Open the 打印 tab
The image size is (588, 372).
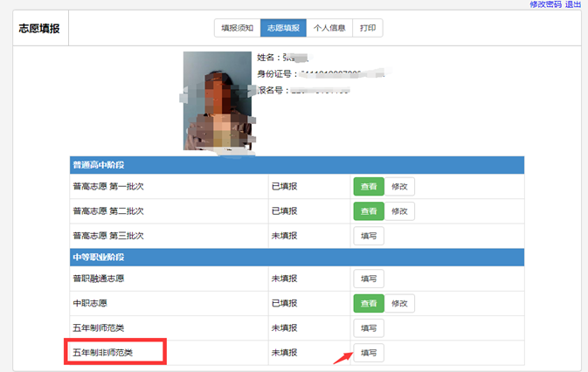coord(368,28)
